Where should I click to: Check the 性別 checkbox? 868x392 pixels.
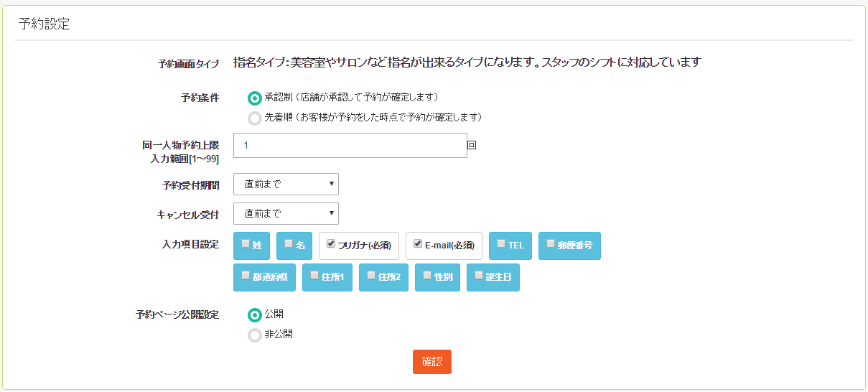click(x=427, y=275)
